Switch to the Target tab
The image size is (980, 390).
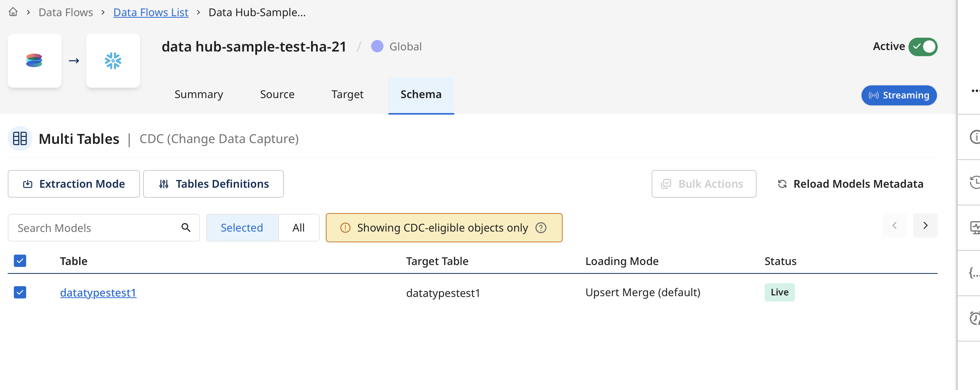click(347, 95)
